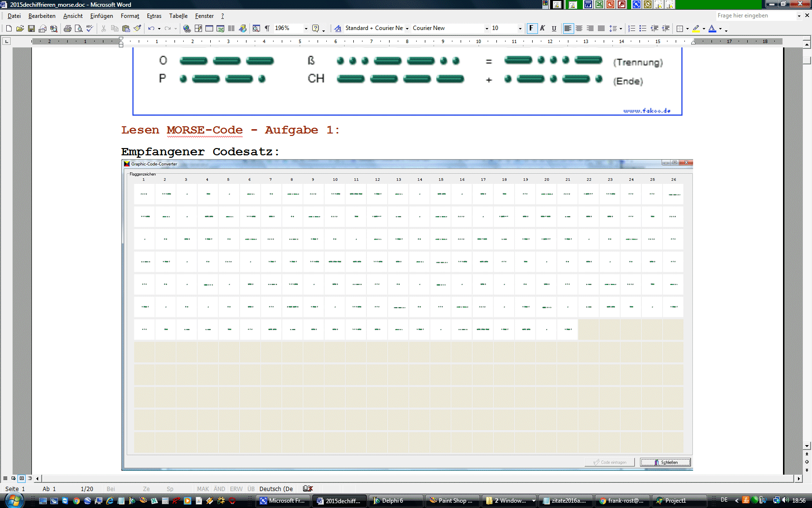Open the Format menu
This screenshot has height=508, width=812.
point(130,16)
